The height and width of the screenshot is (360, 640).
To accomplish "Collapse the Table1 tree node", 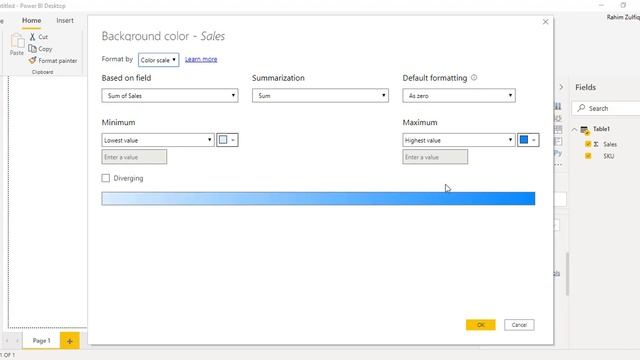I will click(574, 130).
